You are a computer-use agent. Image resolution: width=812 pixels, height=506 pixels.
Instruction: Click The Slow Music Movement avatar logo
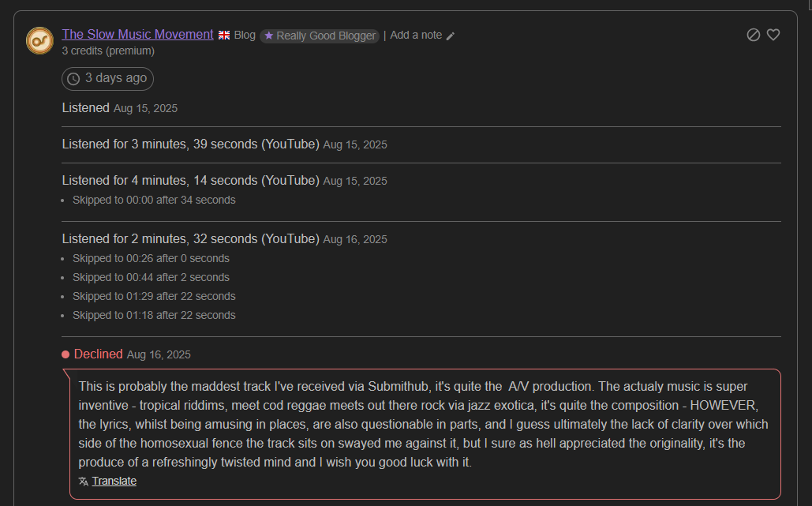39,40
